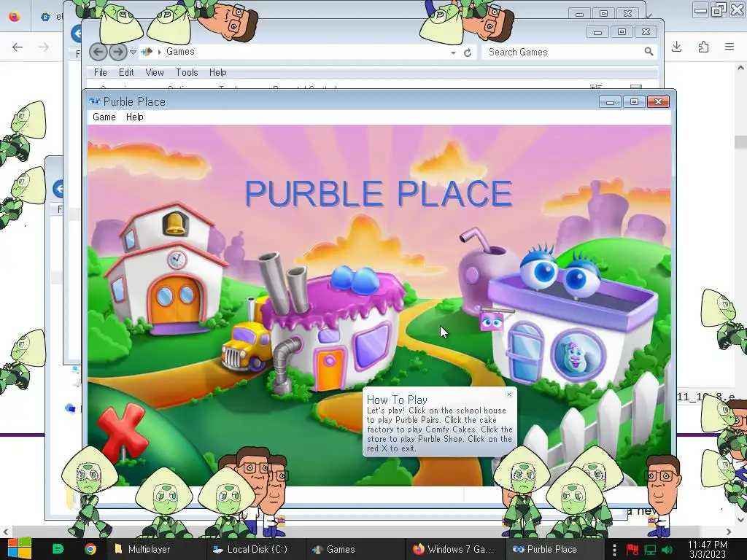Click the yellow truck beside the cake factory
The width and height of the screenshot is (747, 560).
click(245, 345)
